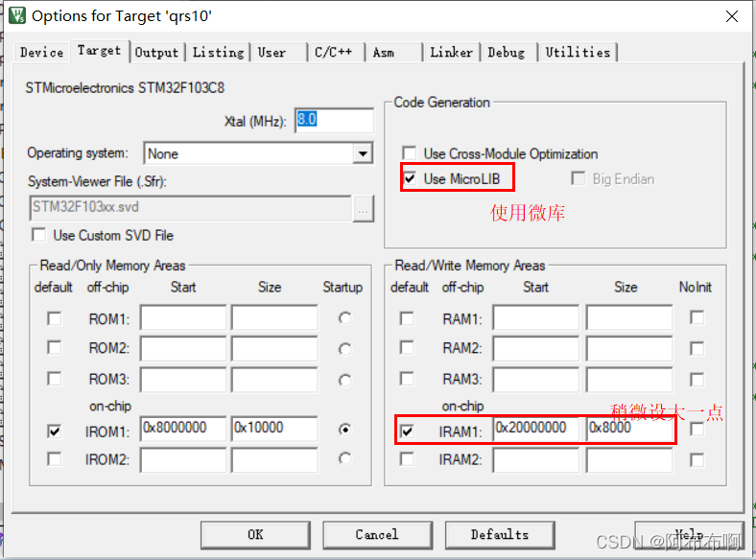Select the Target tab
The width and height of the screenshot is (756, 560).
pyautogui.click(x=100, y=51)
